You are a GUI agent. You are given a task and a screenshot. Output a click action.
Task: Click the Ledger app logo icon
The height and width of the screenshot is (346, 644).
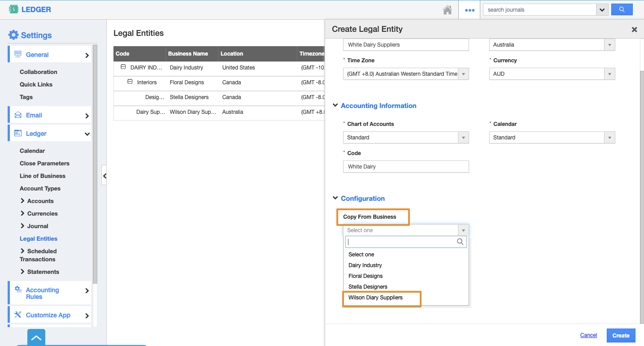coord(14,9)
